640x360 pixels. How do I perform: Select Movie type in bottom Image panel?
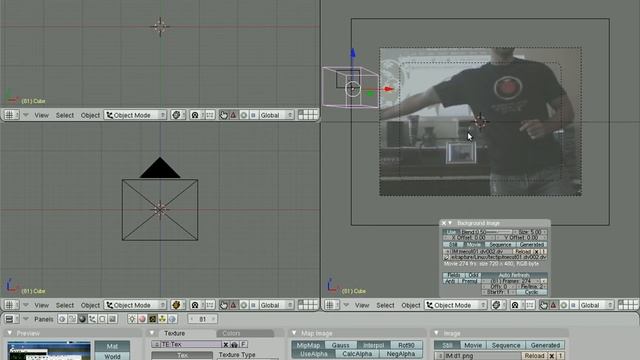tap(473, 345)
